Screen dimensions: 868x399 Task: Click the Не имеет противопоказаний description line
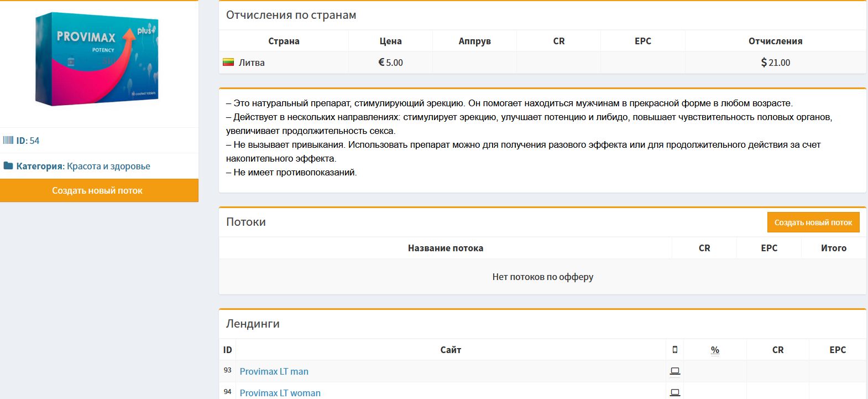tap(291, 173)
